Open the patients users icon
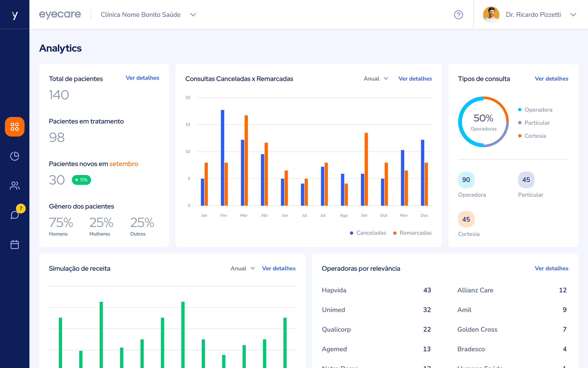Image resolution: width=588 pixels, height=368 pixels. pos(15,186)
